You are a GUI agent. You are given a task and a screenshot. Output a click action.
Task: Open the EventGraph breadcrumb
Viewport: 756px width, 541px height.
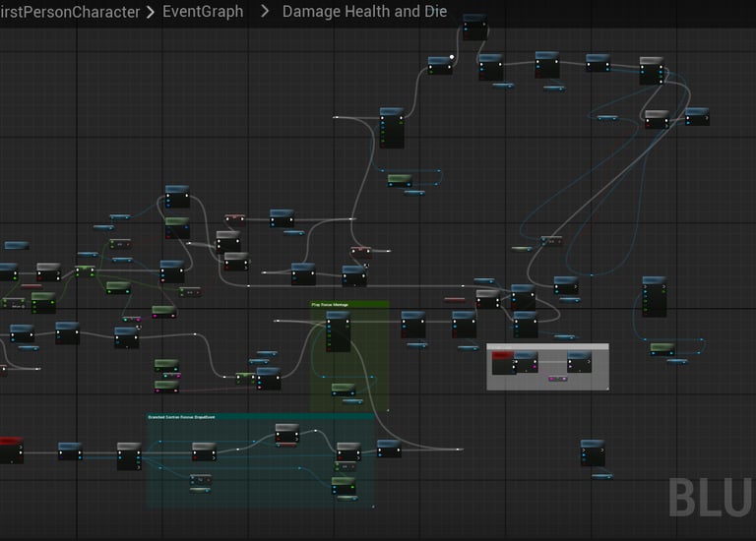pyautogui.click(x=203, y=11)
